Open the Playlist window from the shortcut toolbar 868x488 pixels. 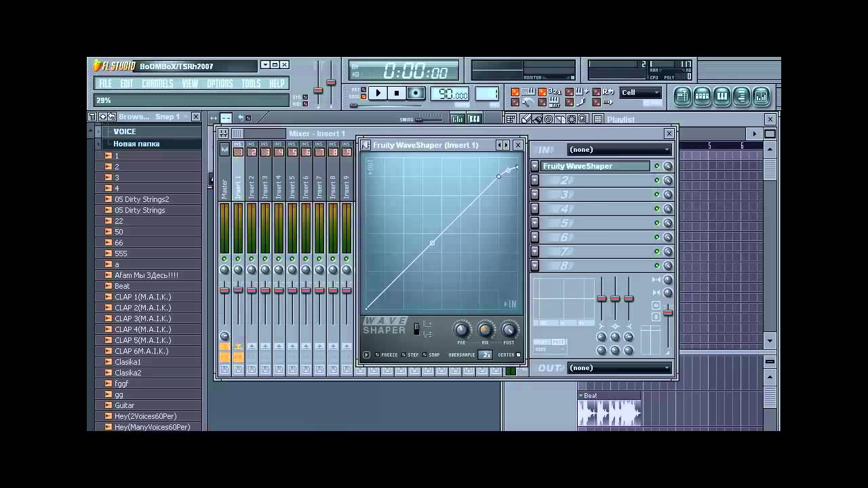682,96
